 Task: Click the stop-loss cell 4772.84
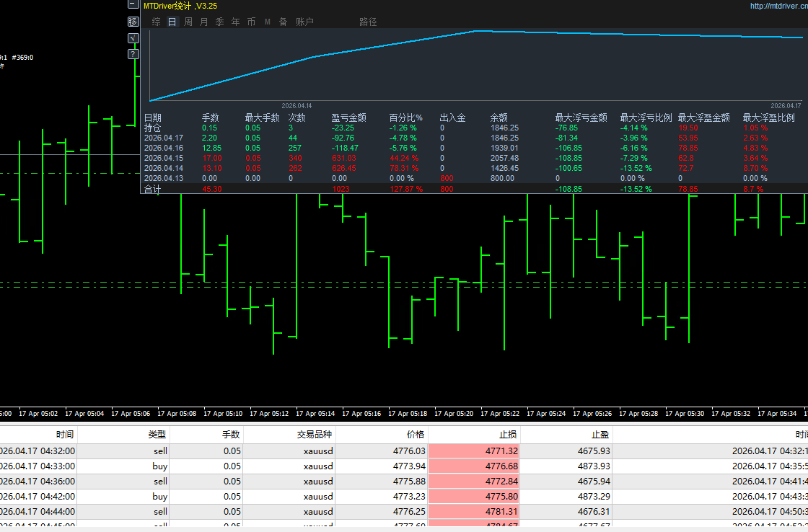point(474,481)
